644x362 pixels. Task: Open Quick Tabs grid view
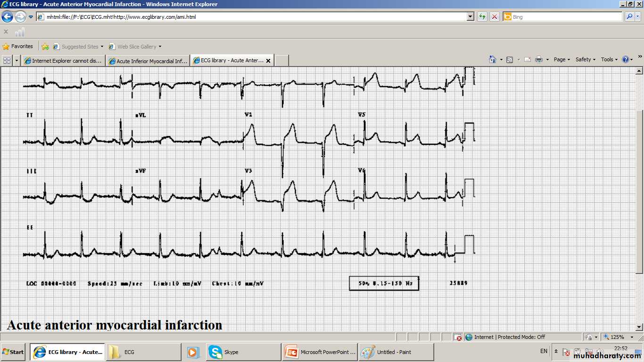tap(7, 60)
